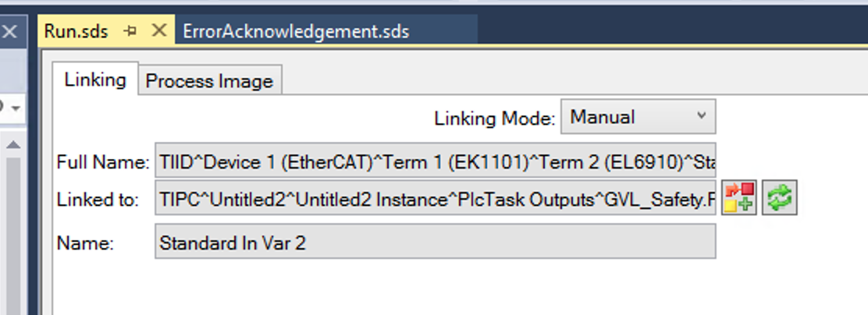
Task: Click the Linked to label
Action: click(98, 200)
